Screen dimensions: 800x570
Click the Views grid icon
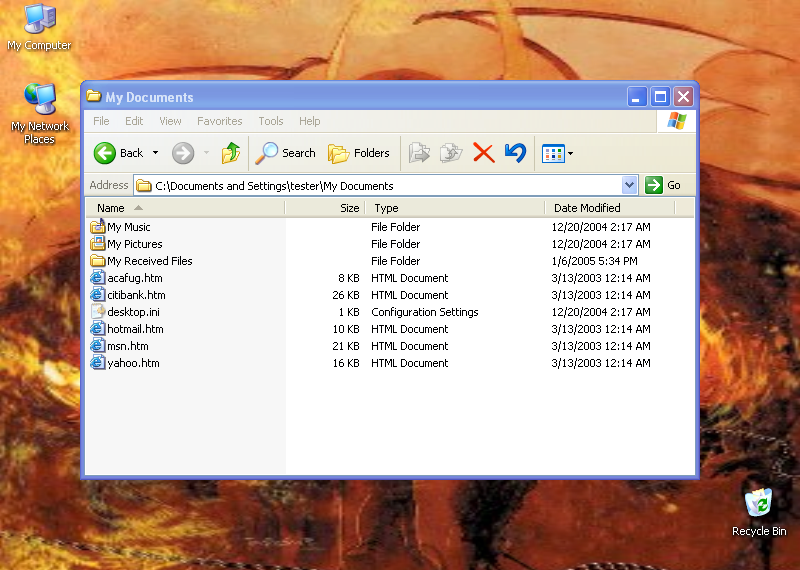(553, 153)
